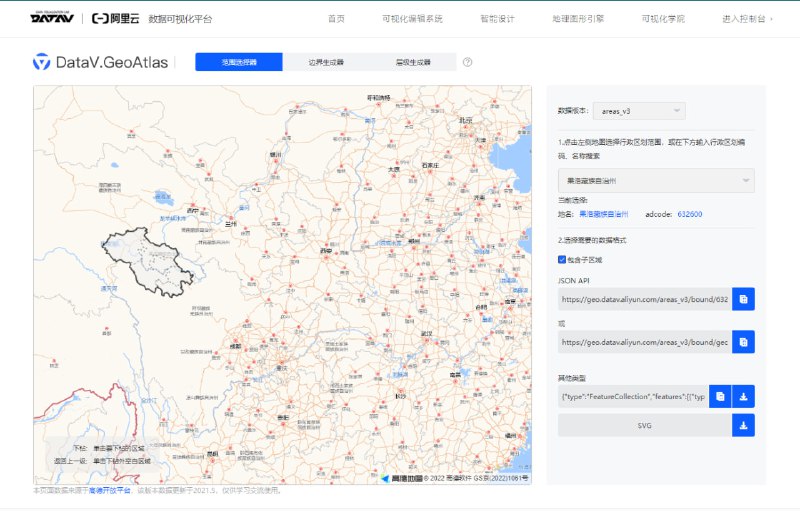Open 可视化编辑系统 nav item
Image resolution: width=800 pixels, height=511 pixels.
coord(412,19)
